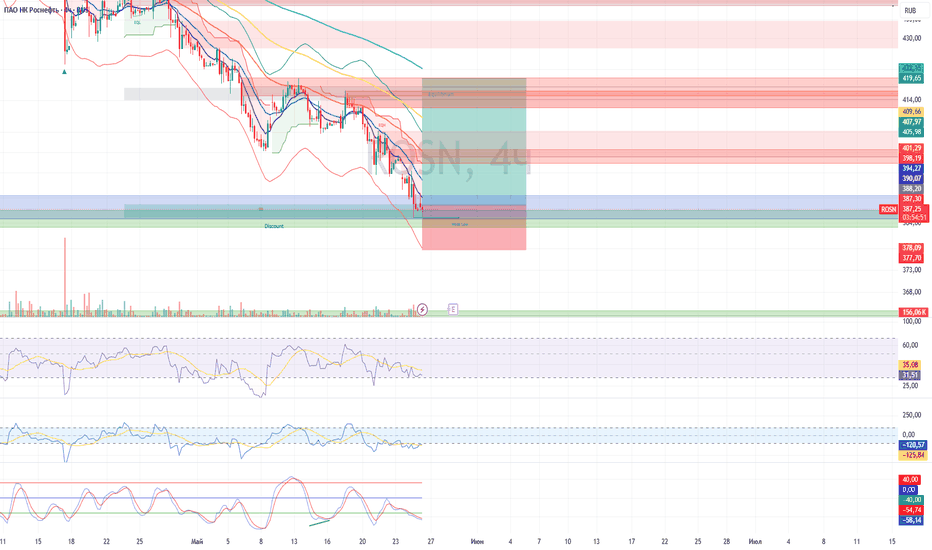Click the yellow -125,84 indicator label

pos(914,455)
